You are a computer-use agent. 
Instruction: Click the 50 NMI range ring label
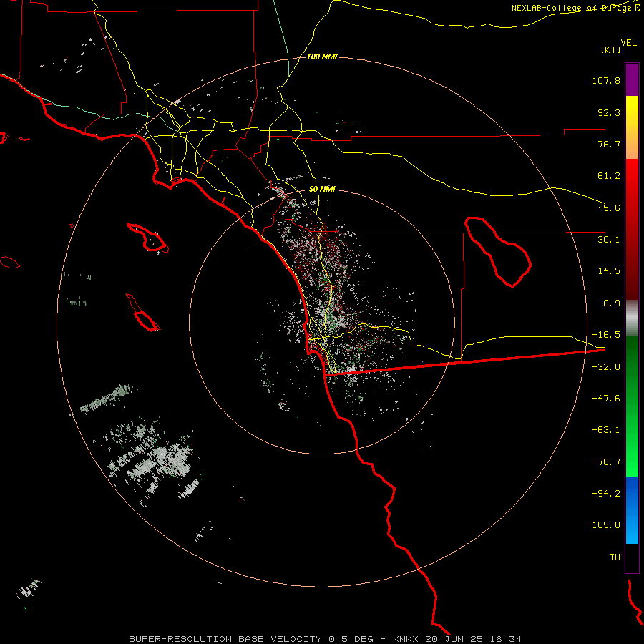[322, 190]
